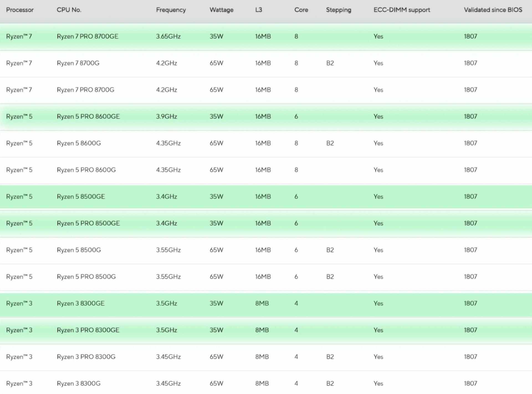532x394 pixels.
Task: Click Yes in the Ryzen 5 PRO 8500GE row
Action: [378, 223]
